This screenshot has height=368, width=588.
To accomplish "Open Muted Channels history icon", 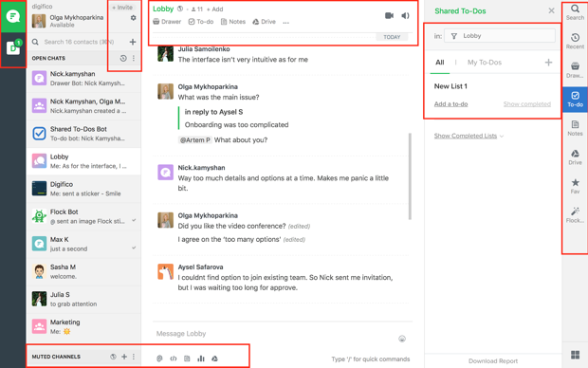I will click(113, 357).
